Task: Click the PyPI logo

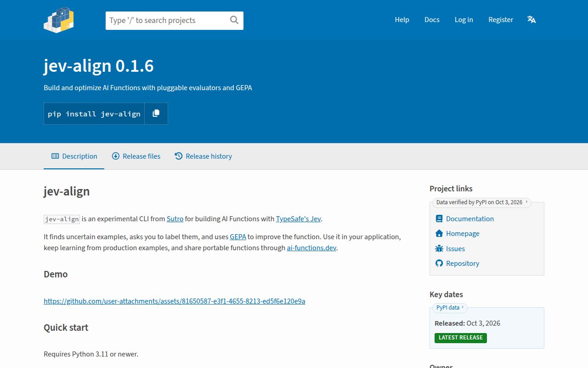Action: point(59,20)
